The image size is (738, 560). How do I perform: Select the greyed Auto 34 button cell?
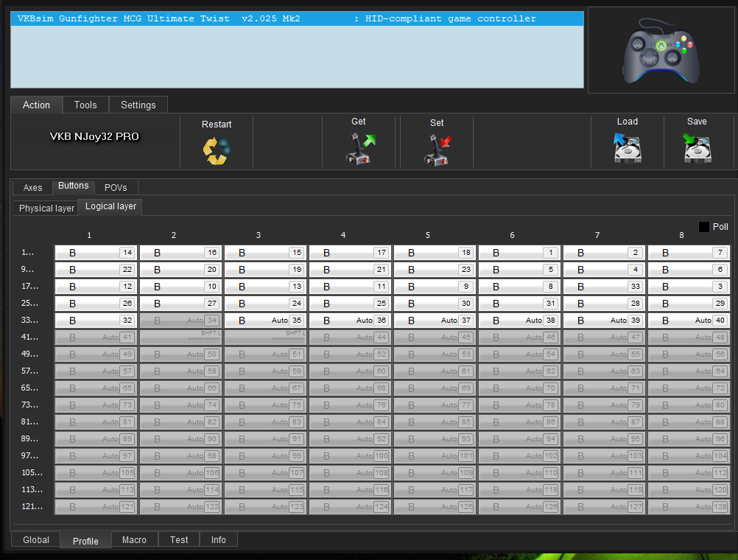pos(180,321)
